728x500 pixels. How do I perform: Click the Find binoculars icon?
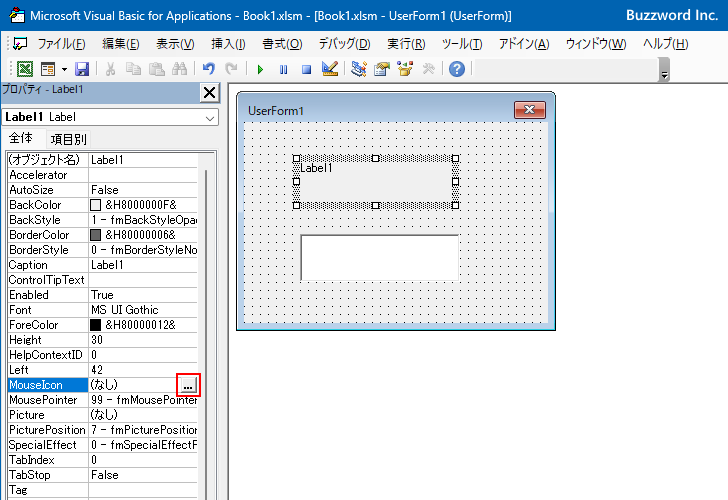tap(180, 69)
